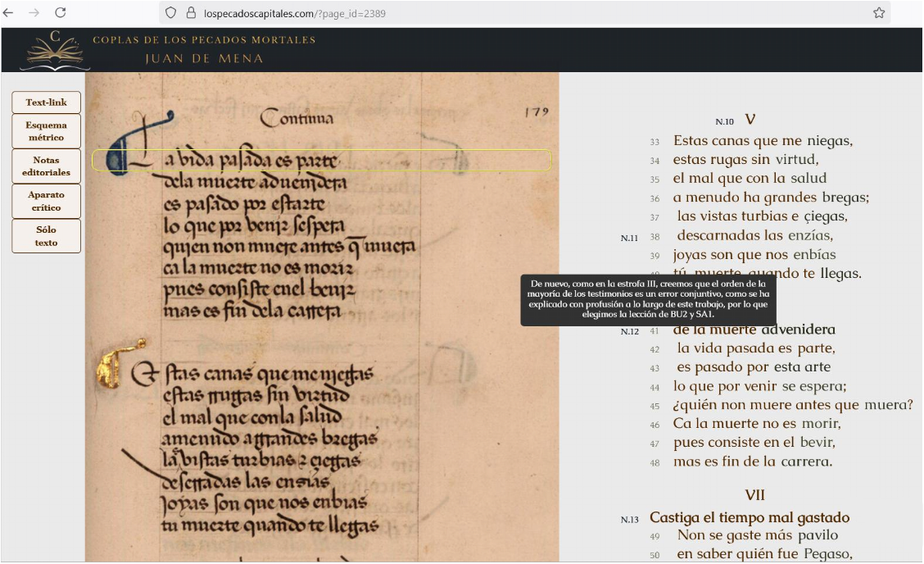Select line 39 'joyas son que nos enbías'
The height and width of the screenshot is (564, 924).
754,254
